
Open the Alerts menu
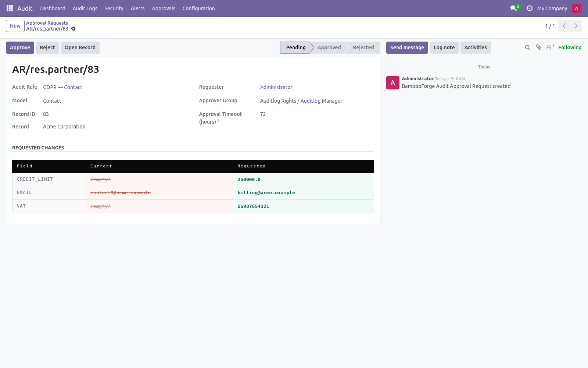(138, 8)
